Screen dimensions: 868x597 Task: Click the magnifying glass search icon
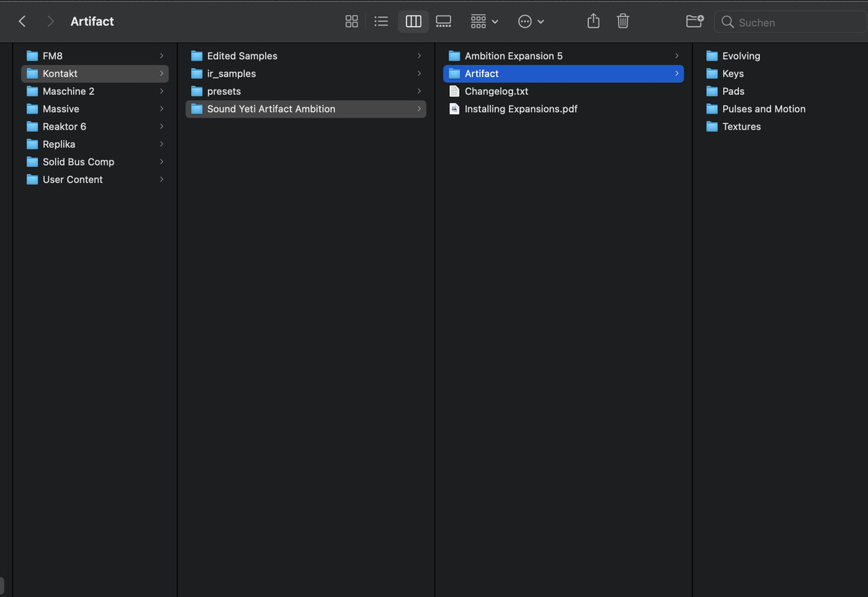point(728,22)
